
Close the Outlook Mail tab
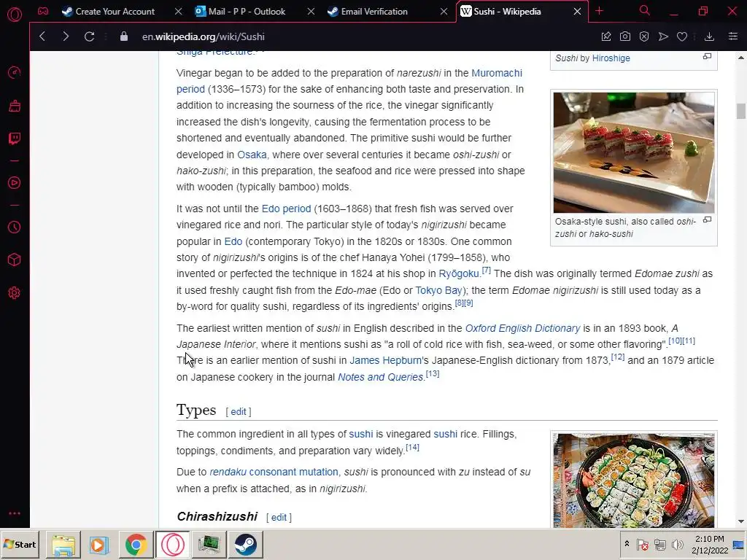pyautogui.click(x=311, y=12)
